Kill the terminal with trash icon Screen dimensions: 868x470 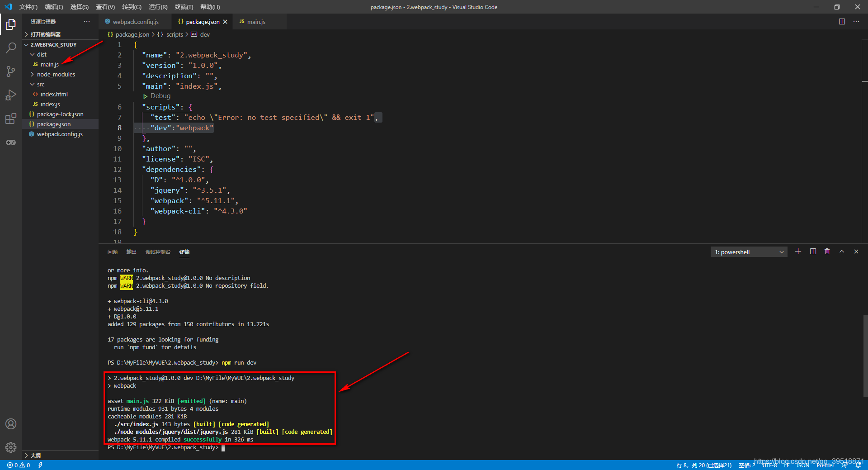(827, 252)
